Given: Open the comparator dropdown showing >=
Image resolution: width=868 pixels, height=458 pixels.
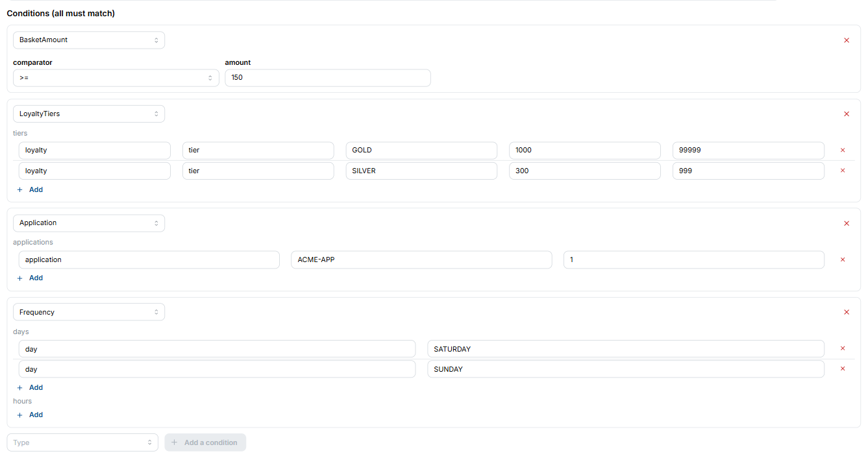Looking at the screenshot, I should pyautogui.click(x=116, y=78).
